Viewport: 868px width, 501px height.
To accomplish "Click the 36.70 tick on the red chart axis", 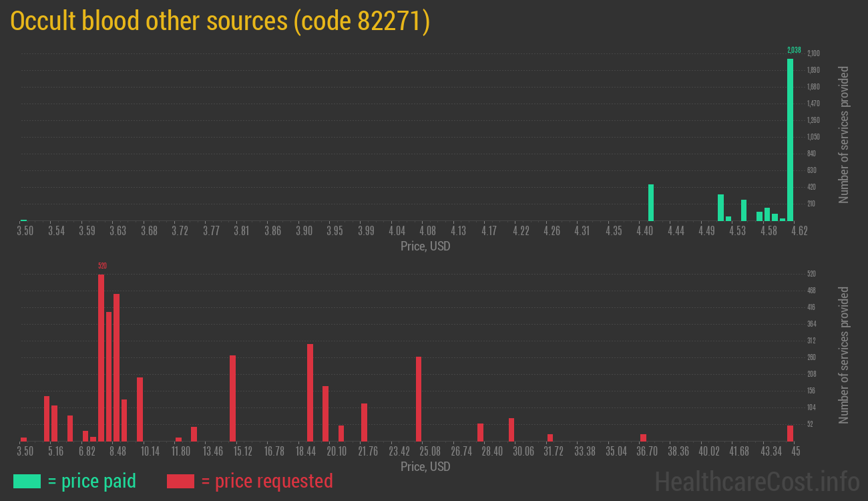I will pos(647,452).
